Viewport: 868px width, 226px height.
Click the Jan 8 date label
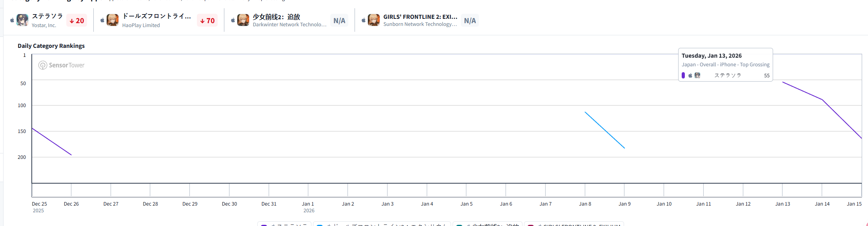[585, 204]
